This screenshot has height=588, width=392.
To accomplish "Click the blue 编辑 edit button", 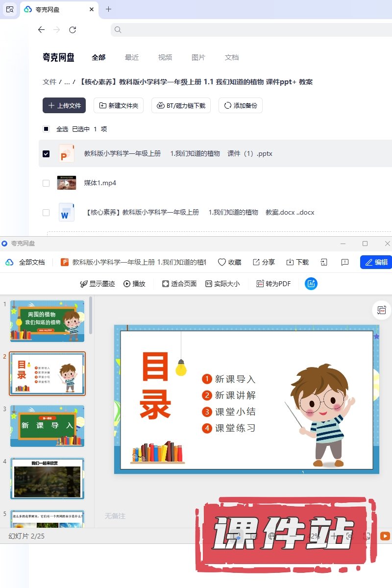I will coord(376,262).
